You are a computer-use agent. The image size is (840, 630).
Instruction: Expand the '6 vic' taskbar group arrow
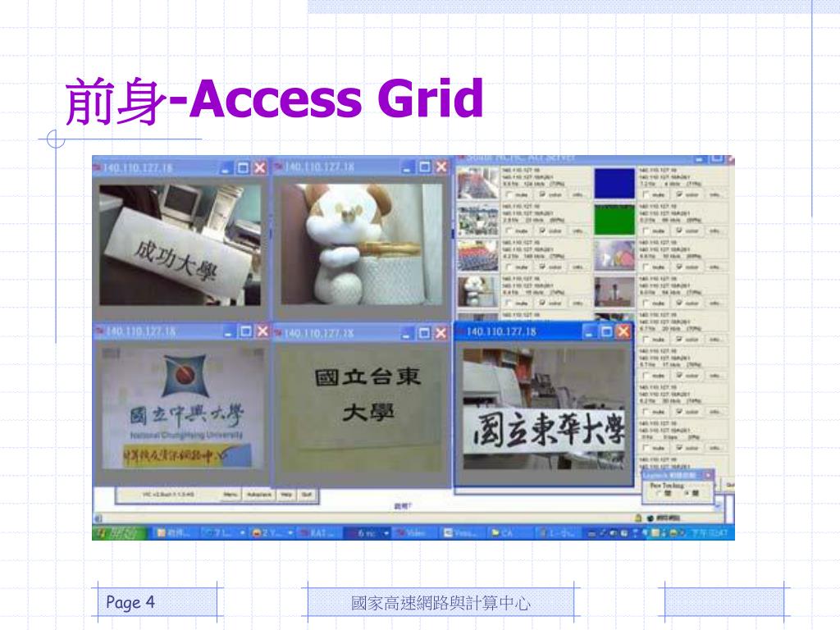(386, 533)
